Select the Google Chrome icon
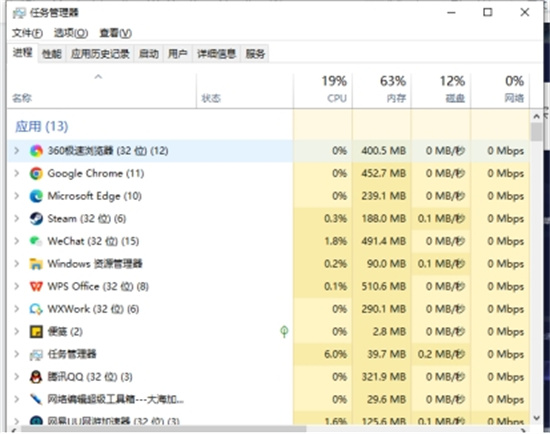This screenshot has width=550, height=434. (x=36, y=173)
